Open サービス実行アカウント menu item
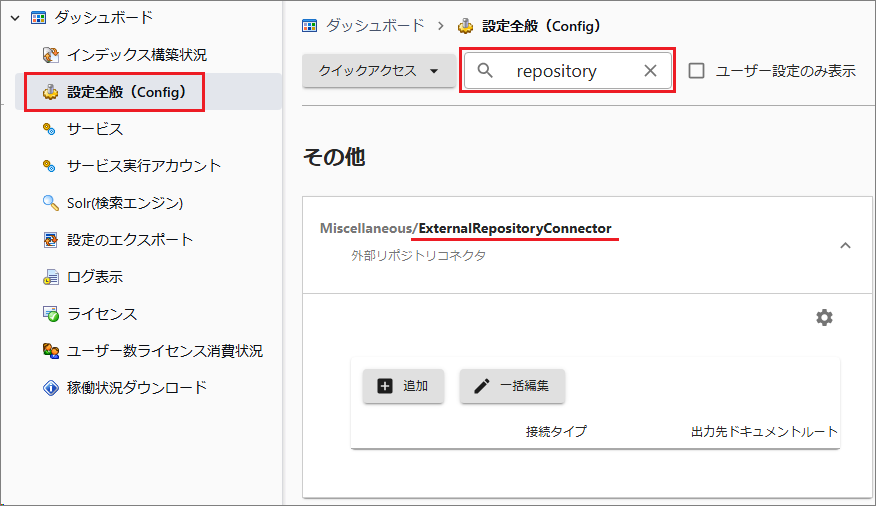876x506 pixels. (144, 166)
